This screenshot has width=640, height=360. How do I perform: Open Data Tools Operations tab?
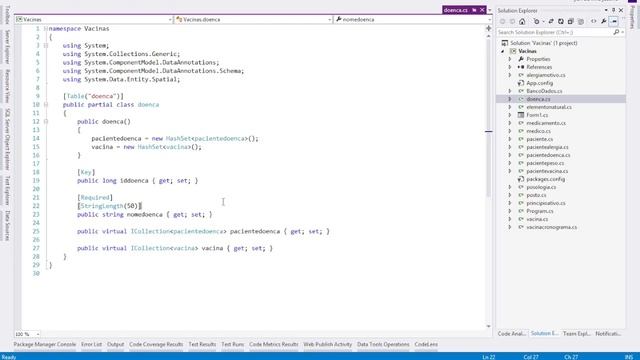[383, 344]
